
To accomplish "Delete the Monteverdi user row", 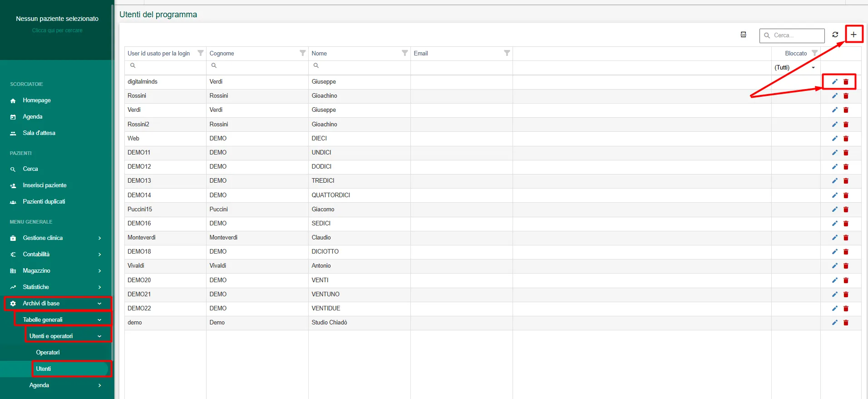I will coord(846,238).
